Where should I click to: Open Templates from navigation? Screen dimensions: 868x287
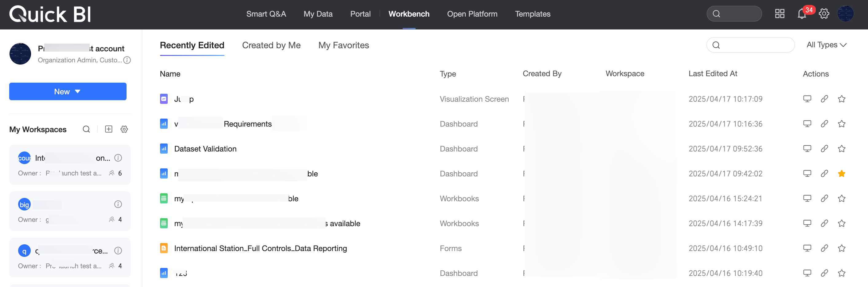point(532,14)
